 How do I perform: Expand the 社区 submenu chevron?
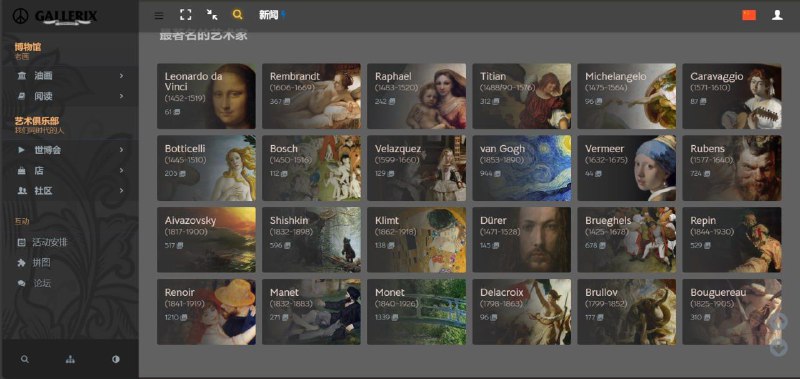click(121, 191)
